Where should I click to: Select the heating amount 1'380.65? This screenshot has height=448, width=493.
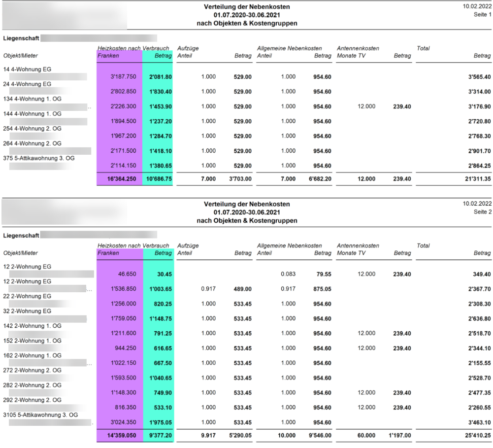coord(161,166)
